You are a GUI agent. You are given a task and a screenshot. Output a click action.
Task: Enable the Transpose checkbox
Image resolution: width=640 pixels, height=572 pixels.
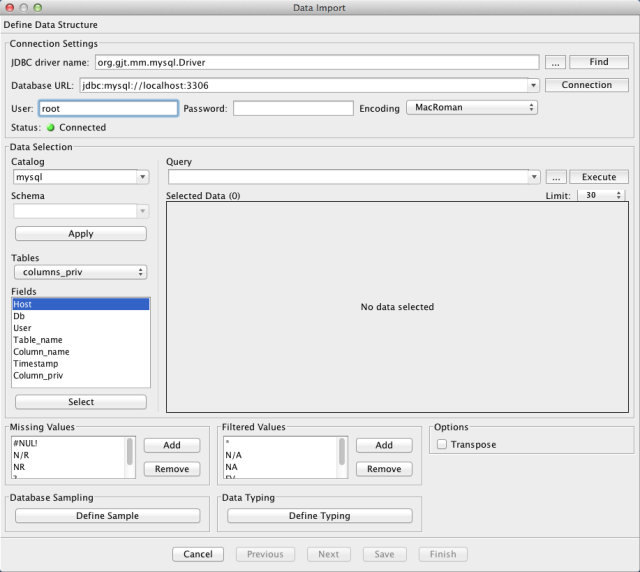click(x=442, y=444)
